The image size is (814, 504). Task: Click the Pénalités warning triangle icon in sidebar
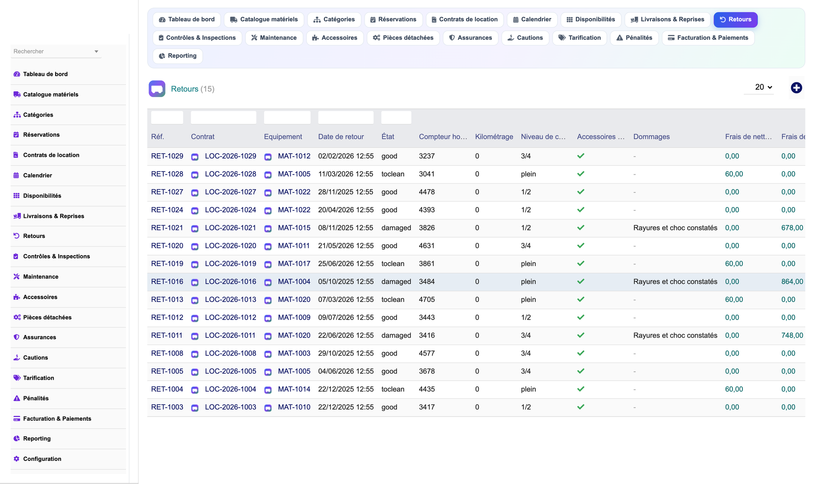click(16, 398)
